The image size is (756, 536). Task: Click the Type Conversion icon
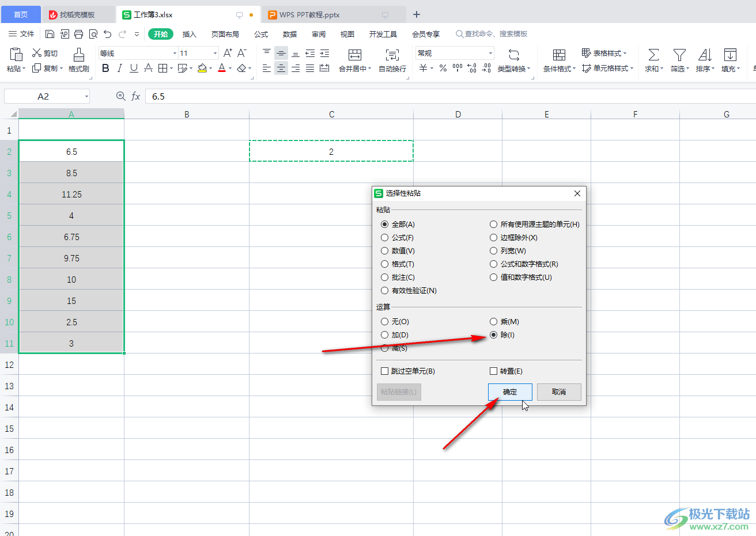pos(514,55)
